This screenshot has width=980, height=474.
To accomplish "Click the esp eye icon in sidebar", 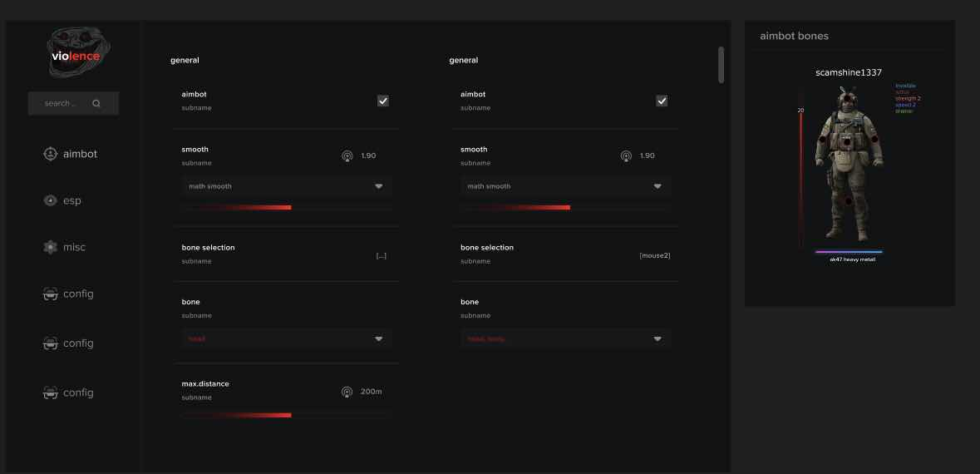I will click(50, 200).
